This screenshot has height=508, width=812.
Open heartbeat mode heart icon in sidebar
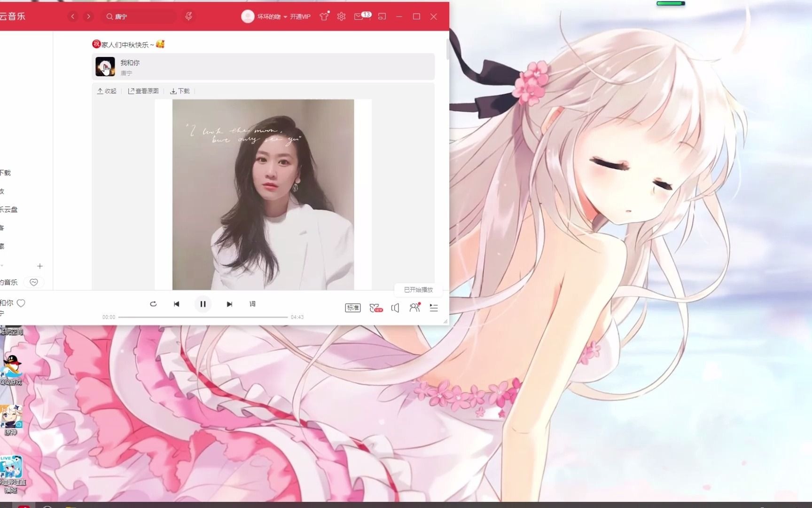pyautogui.click(x=34, y=282)
